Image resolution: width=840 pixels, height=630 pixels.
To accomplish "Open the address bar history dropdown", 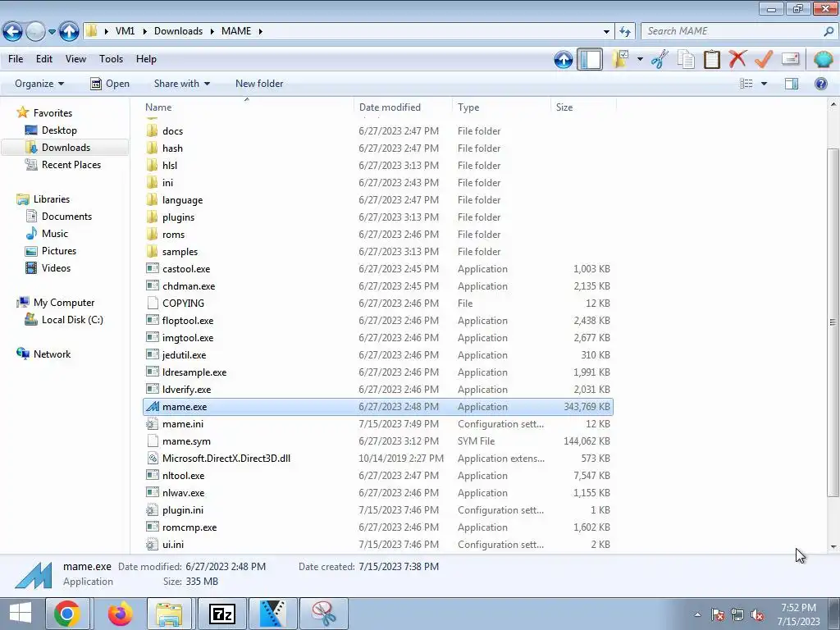I will pos(606,31).
